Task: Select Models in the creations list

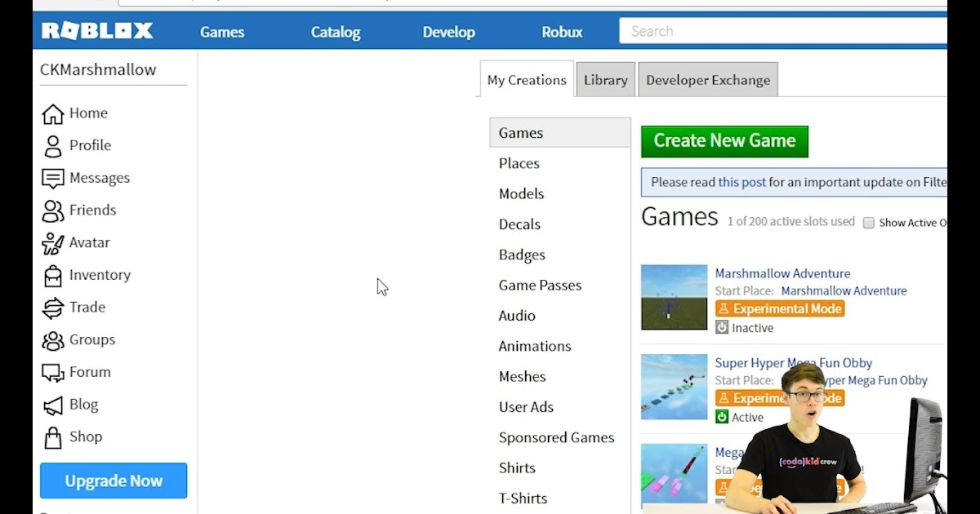Action: pyautogui.click(x=521, y=193)
